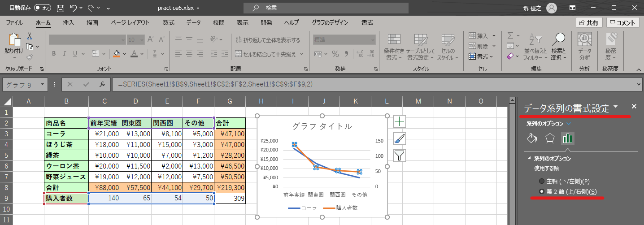Click Merge & Center (セルを結合して中央揃え)
Viewport: 644px width, 225px height.
pyautogui.click(x=269, y=54)
